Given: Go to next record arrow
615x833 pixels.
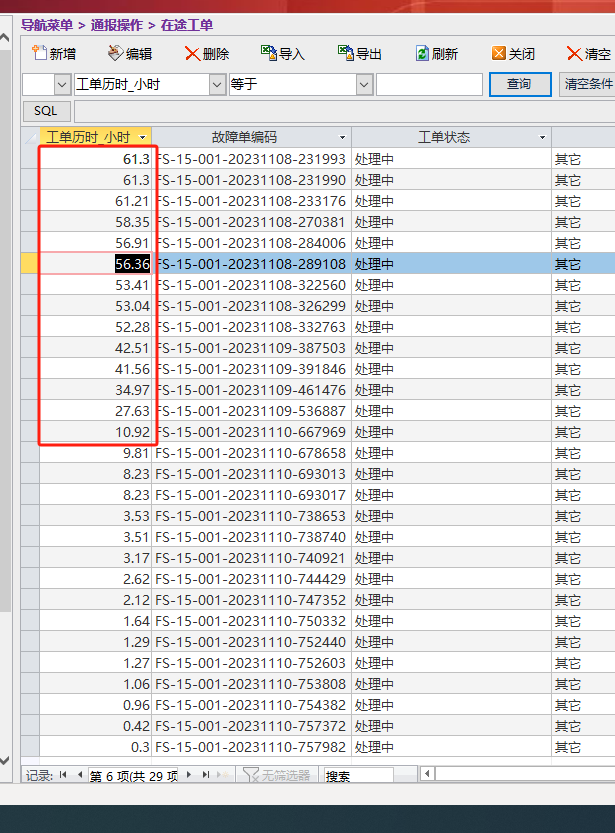Looking at the screenshot, I should coord(189,775).
